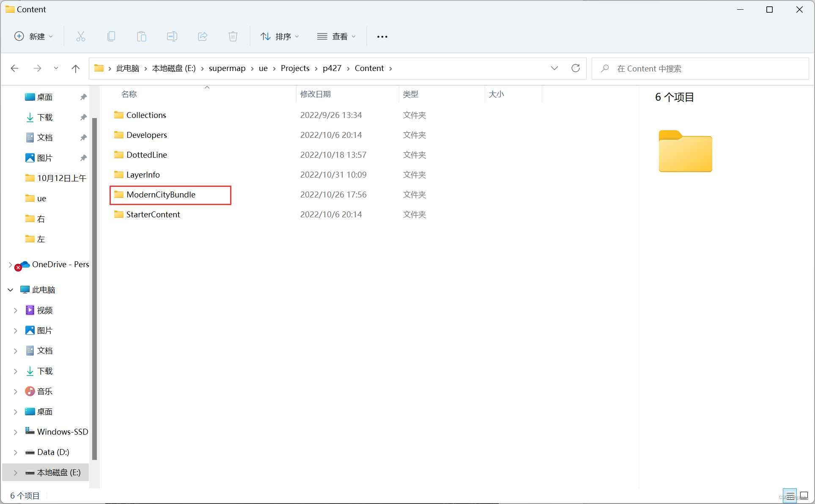This screenshot has height=504, width=815.
Task: Click the Cut scissors icon
Action: 80,36
